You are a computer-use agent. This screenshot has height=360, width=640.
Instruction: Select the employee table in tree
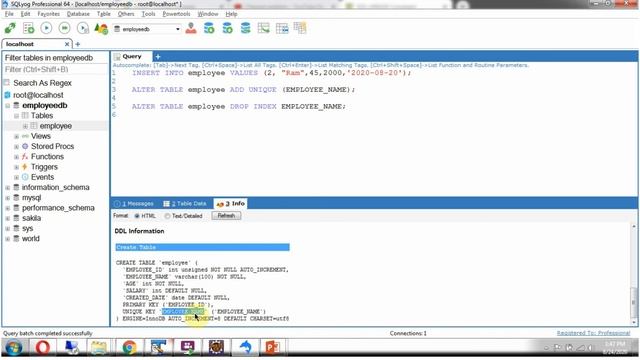pyautogui.click(x=56, y=126)
